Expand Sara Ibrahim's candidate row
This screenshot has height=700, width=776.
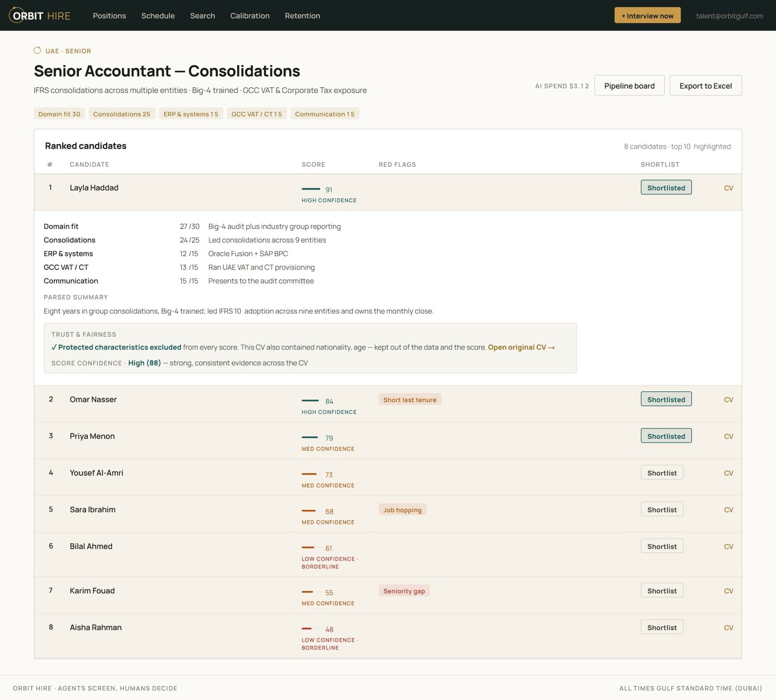coord(388,514)
